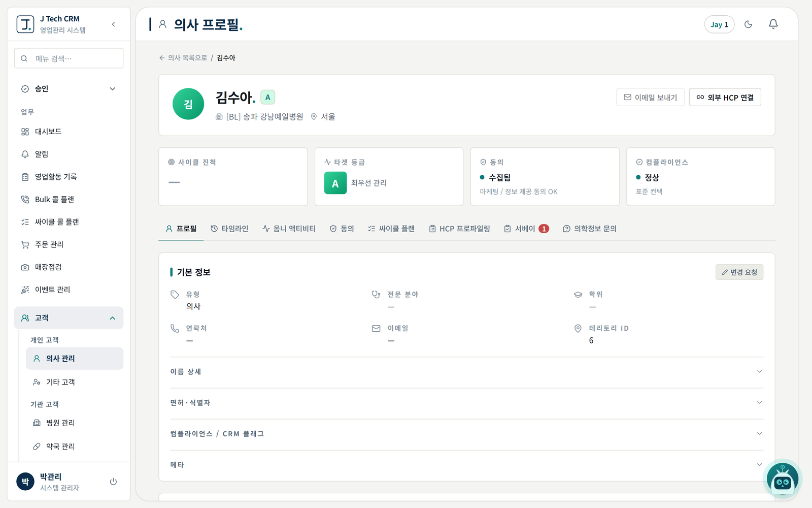Click the 표준 컨택 text

tap(649, 192)
